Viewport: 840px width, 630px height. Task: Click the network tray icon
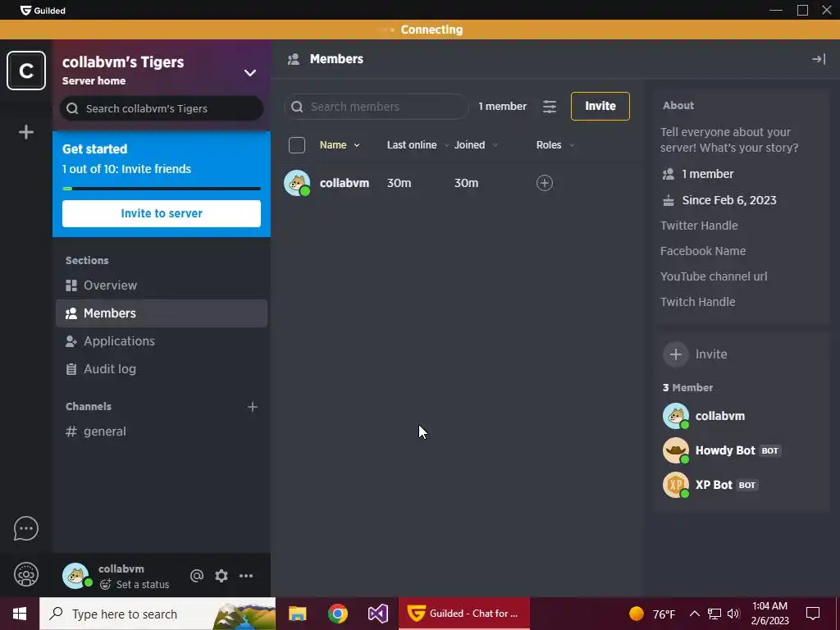(x=714, y=614)
